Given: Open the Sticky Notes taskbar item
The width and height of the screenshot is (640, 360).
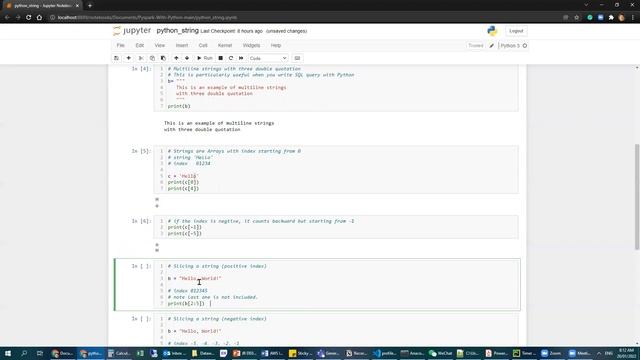Looking at the screenshot, I should [x=300, y=353].
